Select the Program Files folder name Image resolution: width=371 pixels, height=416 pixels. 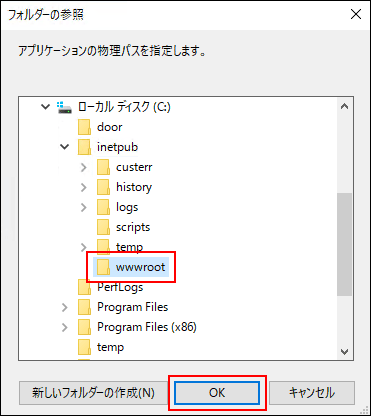133,307
